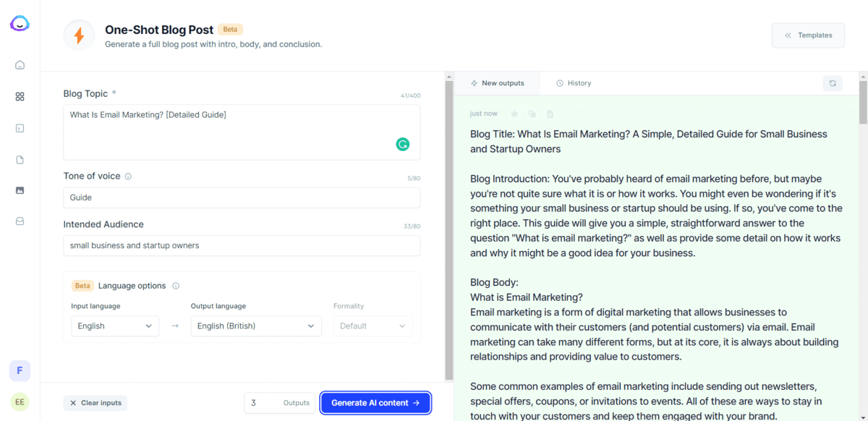Open the documents page icon in sidebar
868x421 pixels.
pos(20,159)
